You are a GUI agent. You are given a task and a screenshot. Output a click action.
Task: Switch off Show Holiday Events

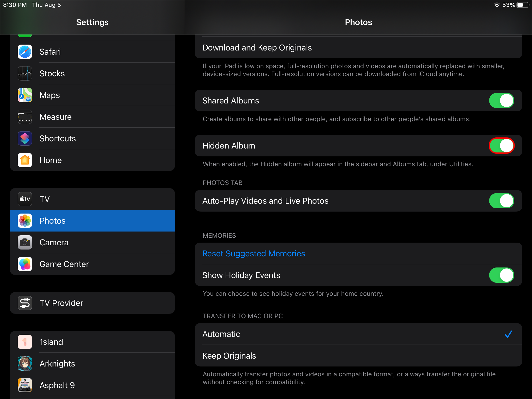click(501, 275)
